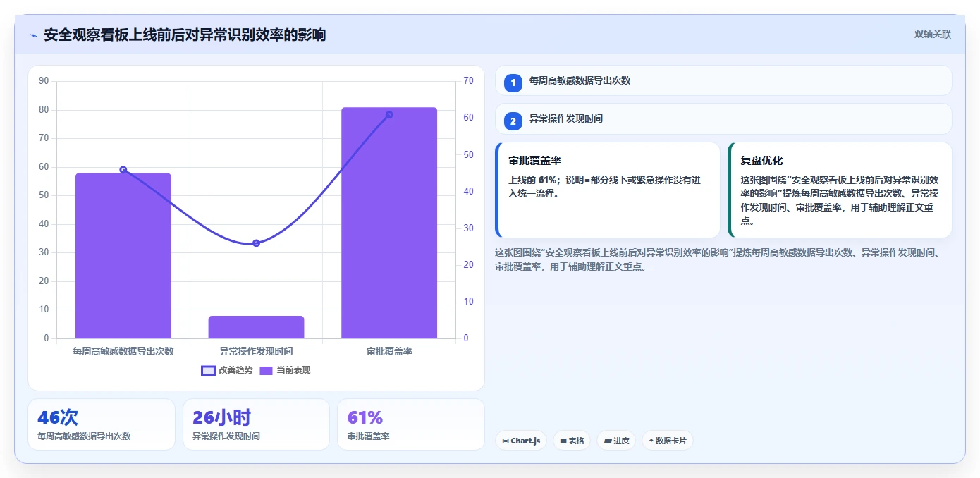Click the 进度 tag
The height and width of the screenshot is (478, 980).
coord(616,441)
